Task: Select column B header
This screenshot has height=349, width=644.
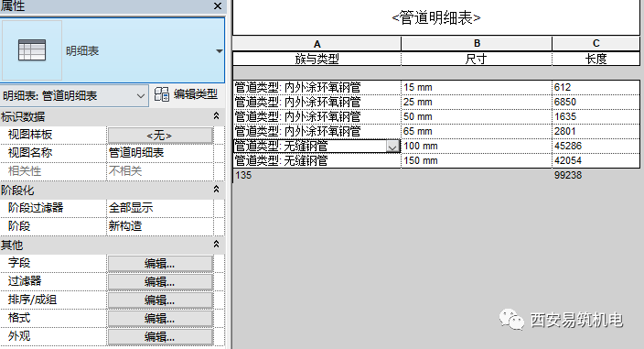Action: pyautogui.click(x=477, y=44)
